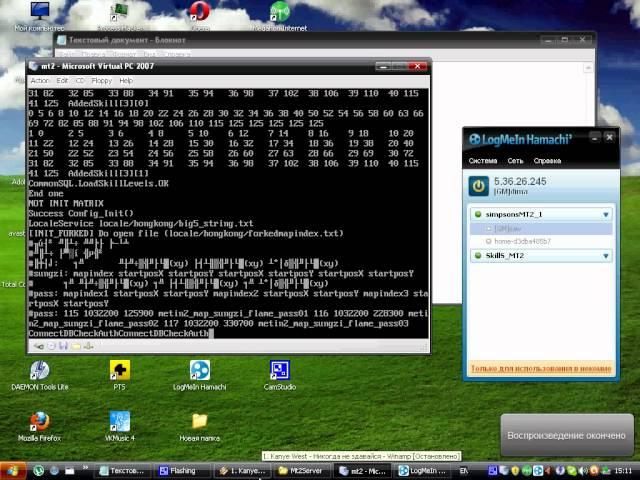This screenshot has width=640, height=480.
Task: Select the highlighted [GM] peer in Hamachi
Action: click(541, 229)
